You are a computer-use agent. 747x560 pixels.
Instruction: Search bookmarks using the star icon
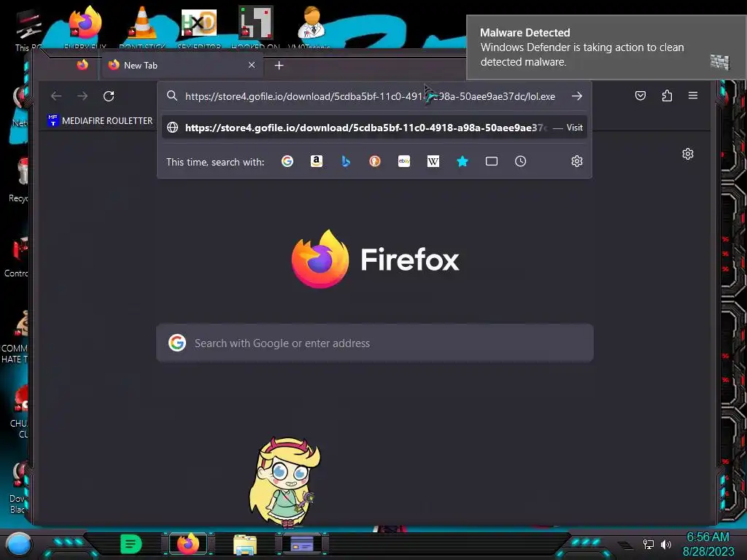click(x=462, y=161)
